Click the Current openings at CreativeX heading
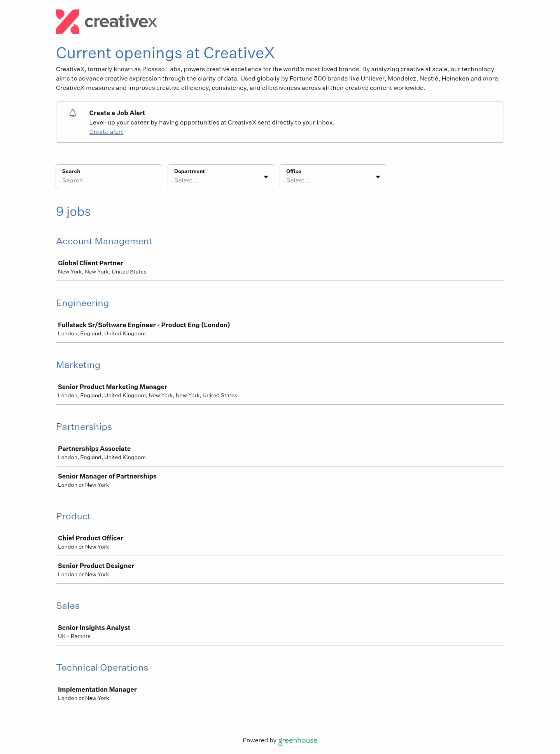 165,53
